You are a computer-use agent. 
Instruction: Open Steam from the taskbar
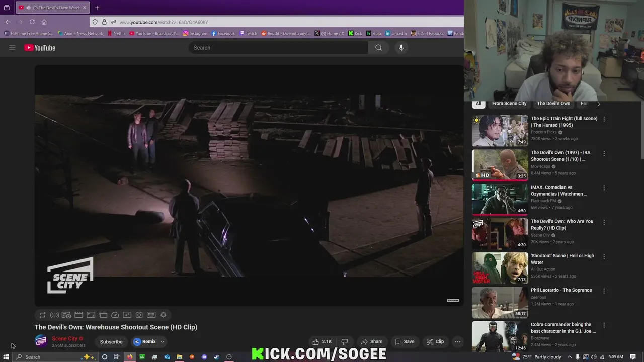pos(216,357)
